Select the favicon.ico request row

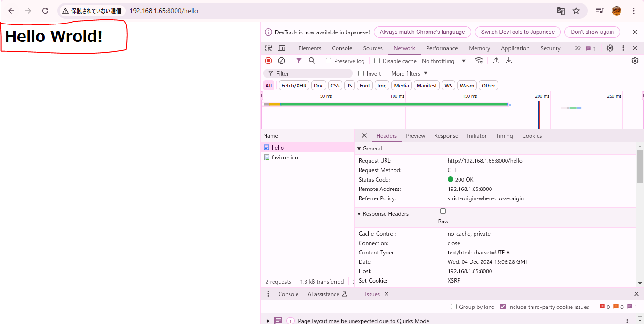coord(308,157)
